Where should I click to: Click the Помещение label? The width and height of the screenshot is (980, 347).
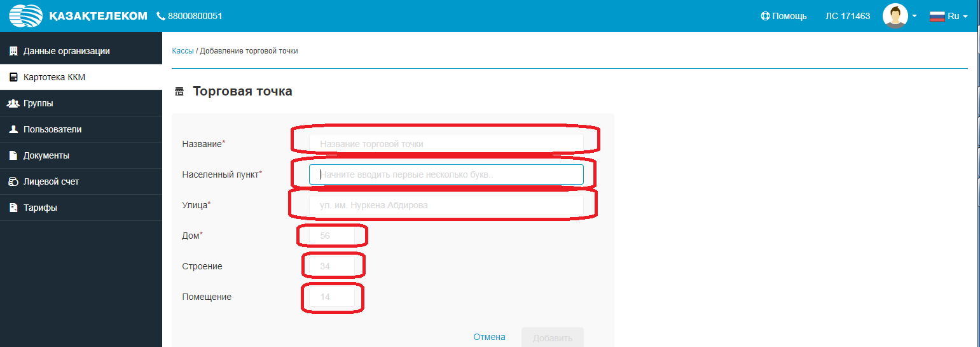coord(207,297)
